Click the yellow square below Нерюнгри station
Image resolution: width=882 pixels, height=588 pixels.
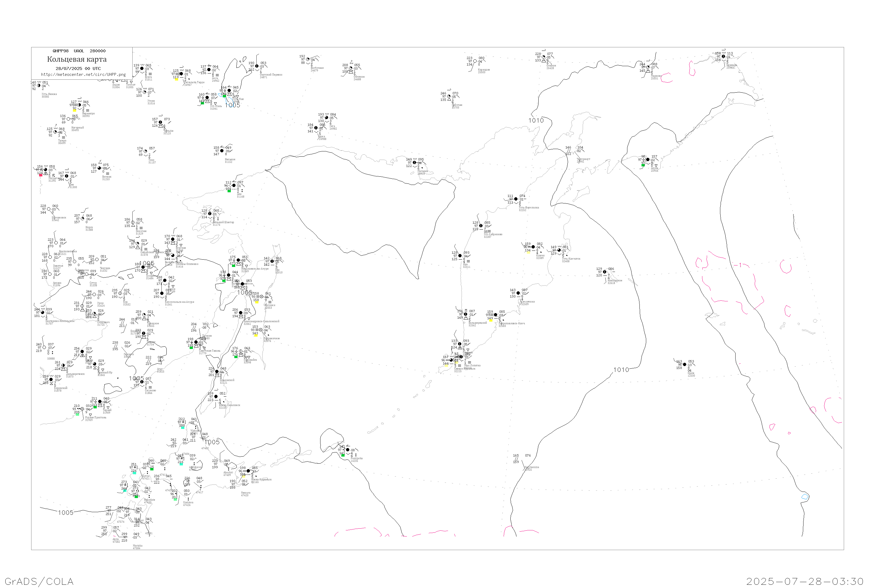tap(74, 110)
